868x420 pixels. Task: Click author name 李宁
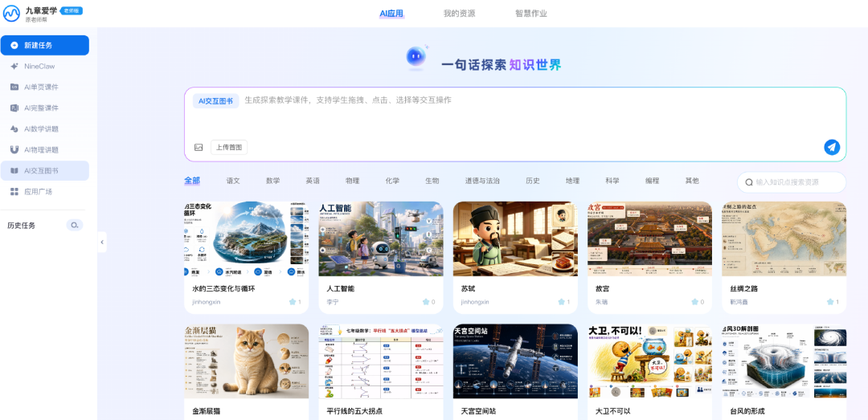332,302
